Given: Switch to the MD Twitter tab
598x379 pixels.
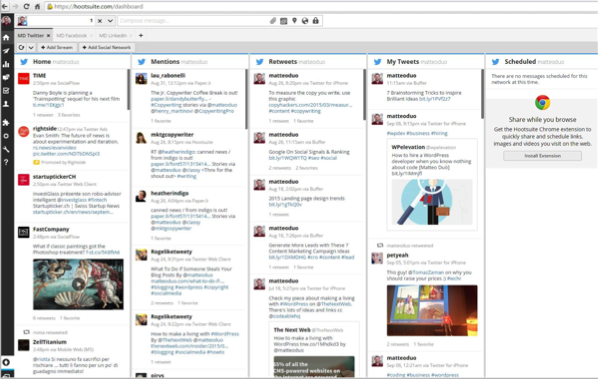Looking at the screenshot, I should coord(31,35).
